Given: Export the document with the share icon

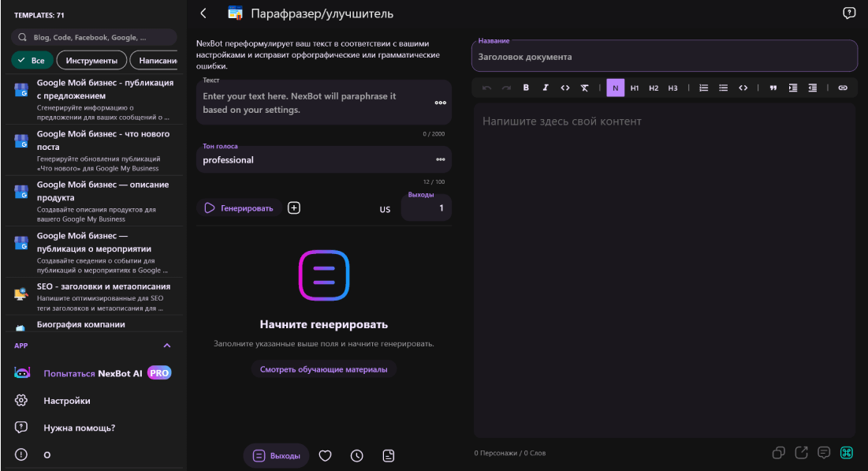Looking at the screenshot, I should click(801, 453).
